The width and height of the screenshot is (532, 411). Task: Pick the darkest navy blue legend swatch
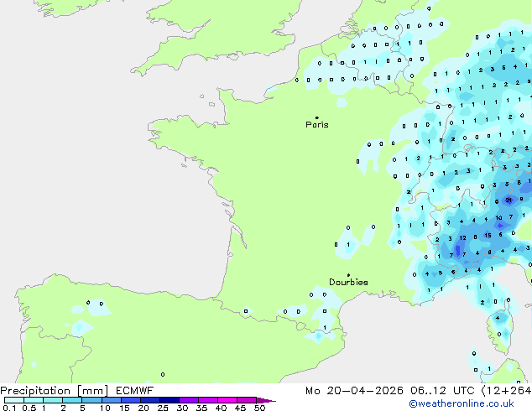170,400
